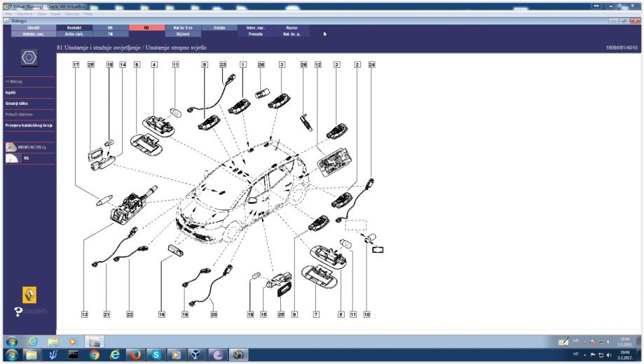Select part callout 17 in diagram
Screen dimensions: 644x364
76,65
